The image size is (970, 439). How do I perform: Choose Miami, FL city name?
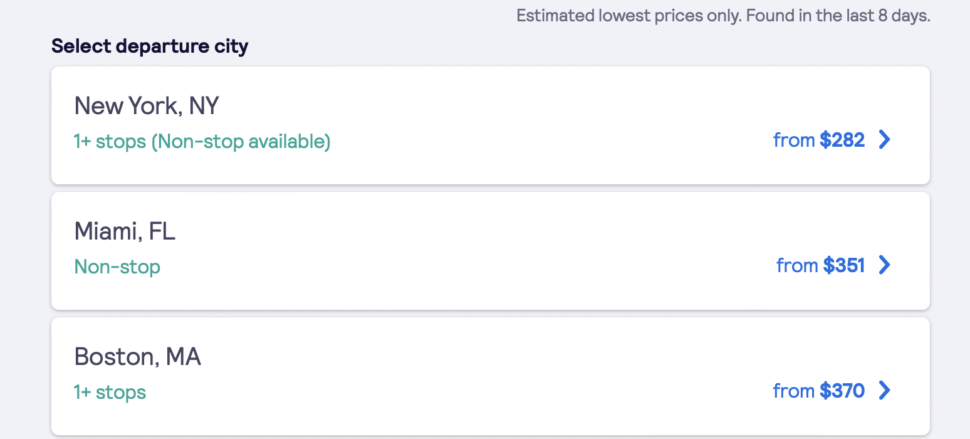125,232
